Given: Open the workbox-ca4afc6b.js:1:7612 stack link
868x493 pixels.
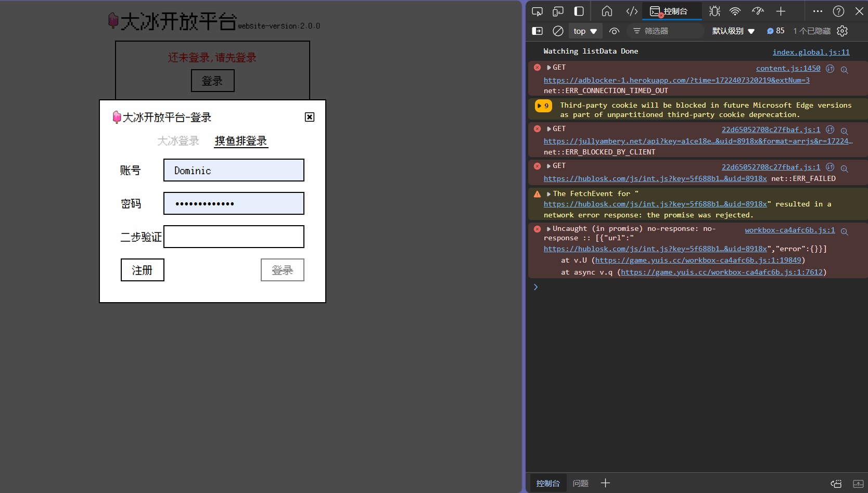Looking at the screenshot, I should click(722, 272).
